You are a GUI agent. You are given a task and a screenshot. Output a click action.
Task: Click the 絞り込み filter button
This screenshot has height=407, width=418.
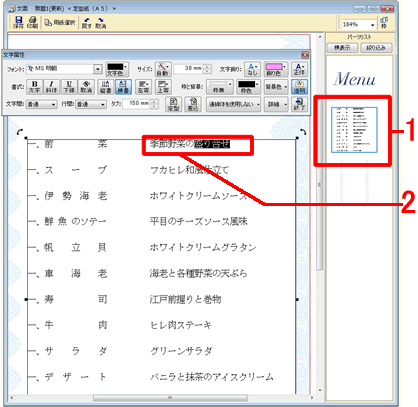coord(376,48)
